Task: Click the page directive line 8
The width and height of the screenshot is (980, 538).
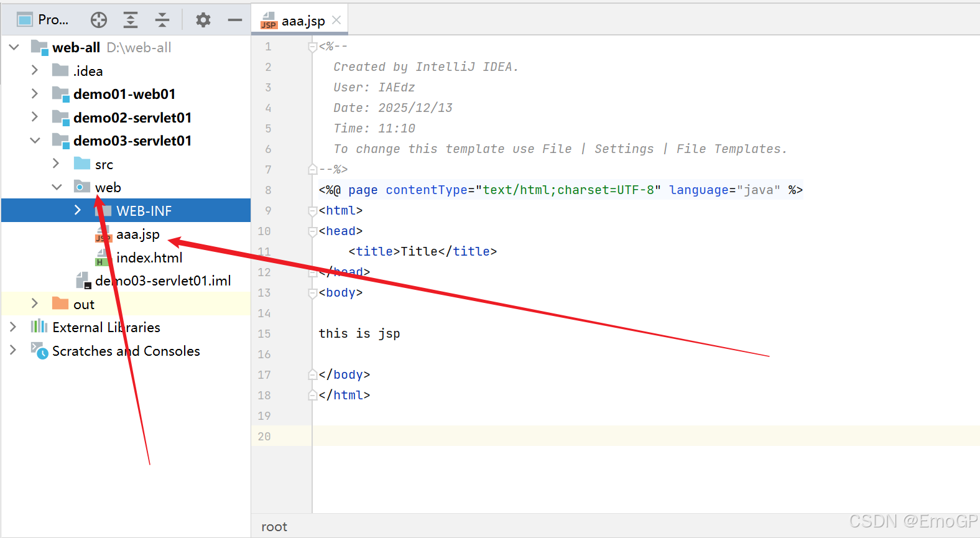Action: click(x=561, y=190)
